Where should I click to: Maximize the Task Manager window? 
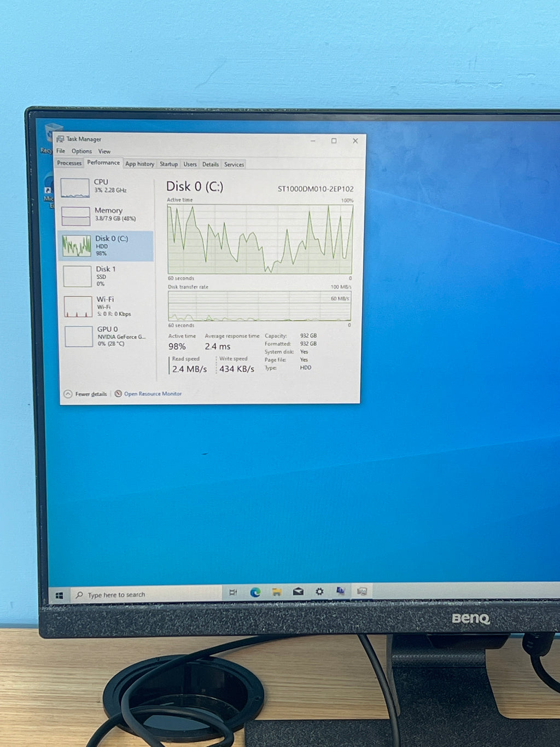334,141
